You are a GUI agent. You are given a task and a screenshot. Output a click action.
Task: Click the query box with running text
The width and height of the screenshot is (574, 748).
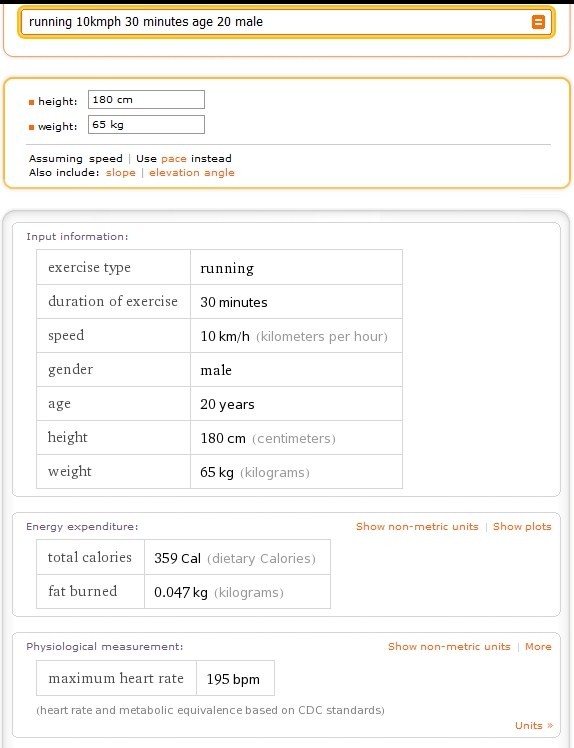(x=286, y=22)
